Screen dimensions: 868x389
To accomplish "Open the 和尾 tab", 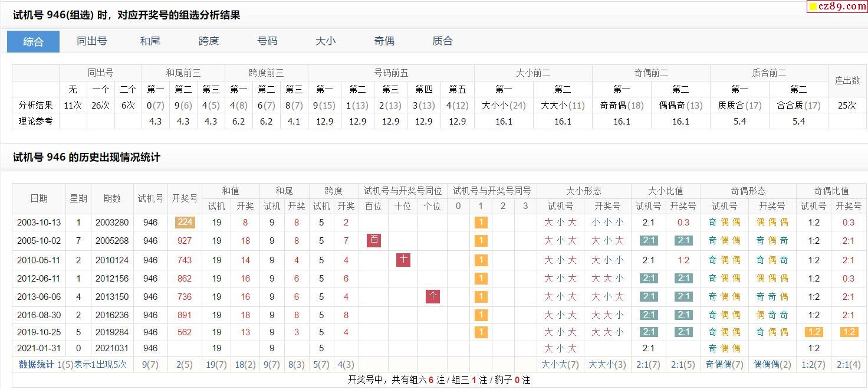I will [150, 41].
